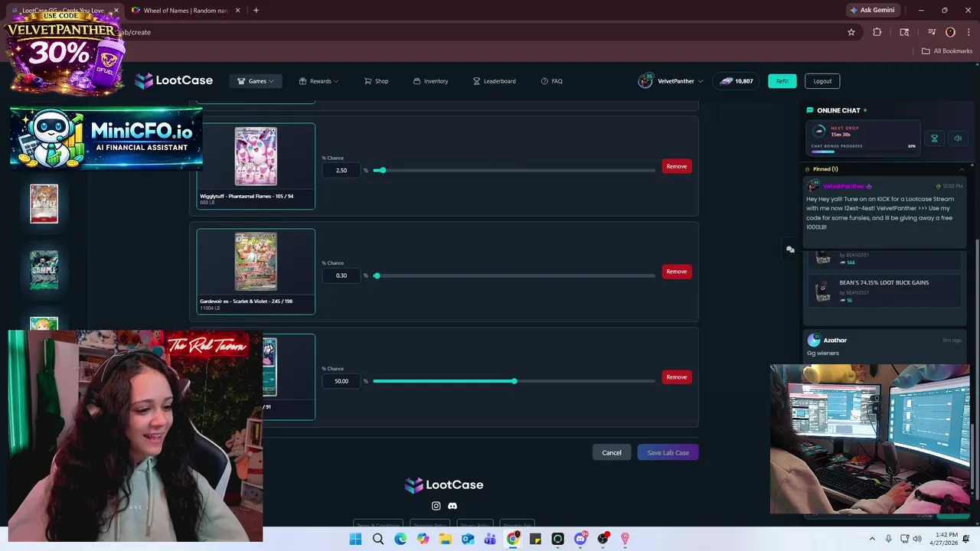Open Discord from the taskbar
The image size is (980, 551).
[580, 540]
